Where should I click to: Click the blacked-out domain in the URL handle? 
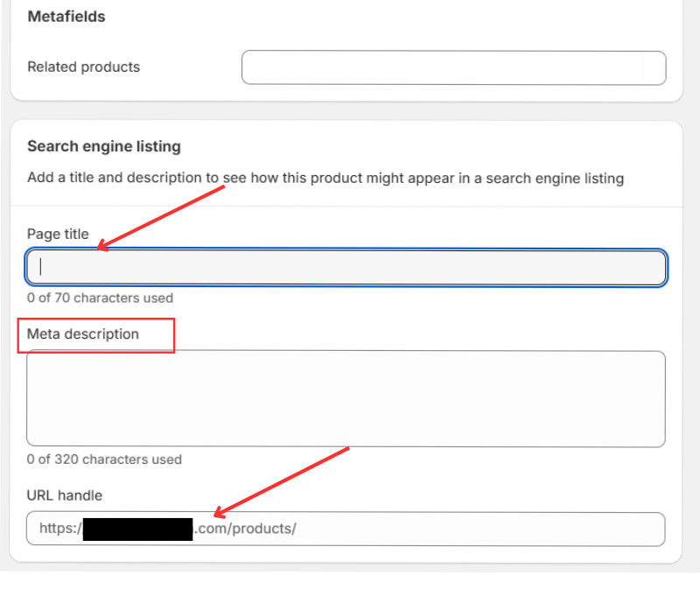coord(137,529)
